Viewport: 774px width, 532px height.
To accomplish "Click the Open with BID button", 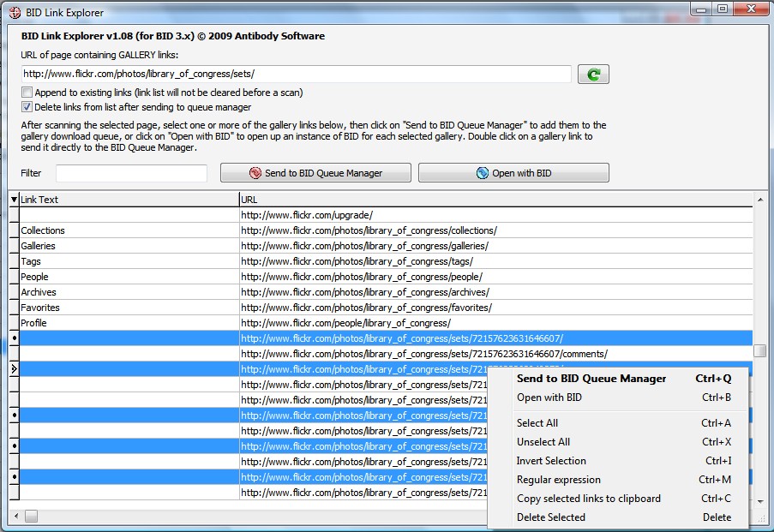I will pos(513,173).
